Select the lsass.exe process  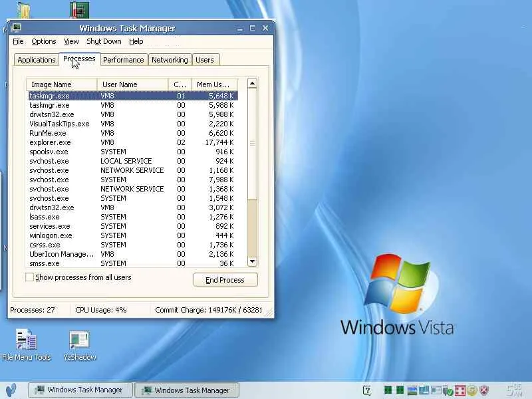click(x=132, y=217)
